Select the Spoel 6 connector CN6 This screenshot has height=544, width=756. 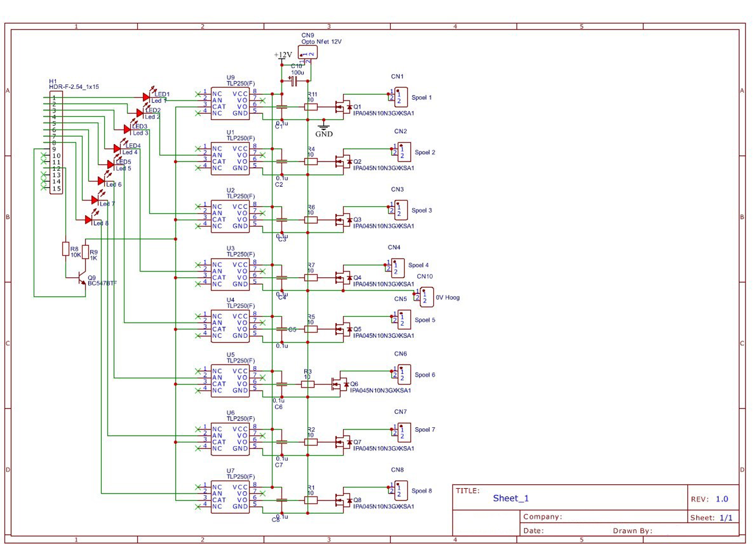coord(404,374)
